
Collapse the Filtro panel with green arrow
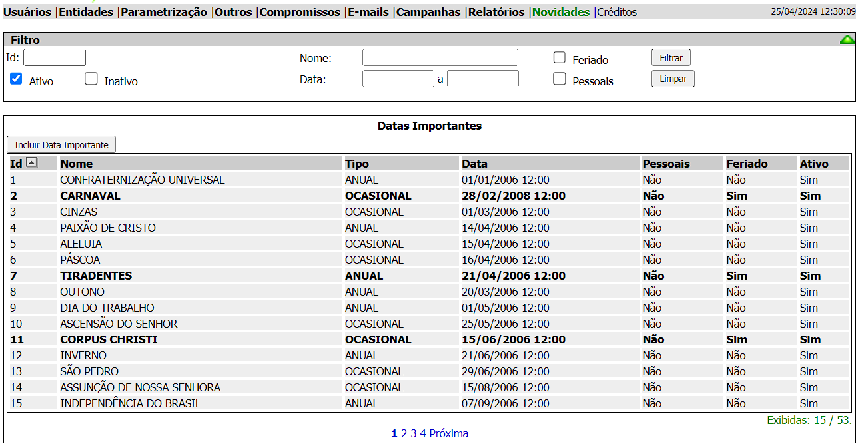847,40
